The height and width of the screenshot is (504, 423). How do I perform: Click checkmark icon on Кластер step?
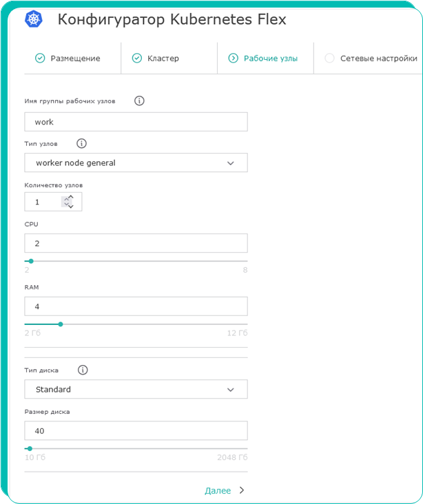[x=136, y=59]
